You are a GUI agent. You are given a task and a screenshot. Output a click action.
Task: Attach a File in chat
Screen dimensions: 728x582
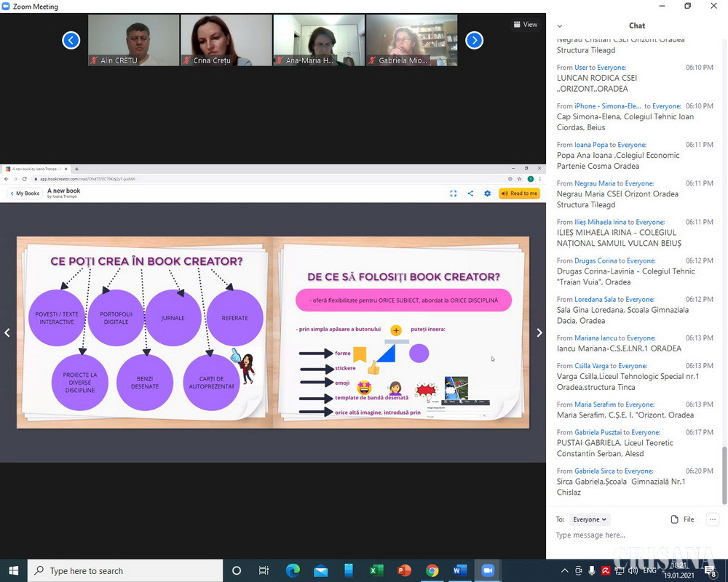(x=682, y=519)
